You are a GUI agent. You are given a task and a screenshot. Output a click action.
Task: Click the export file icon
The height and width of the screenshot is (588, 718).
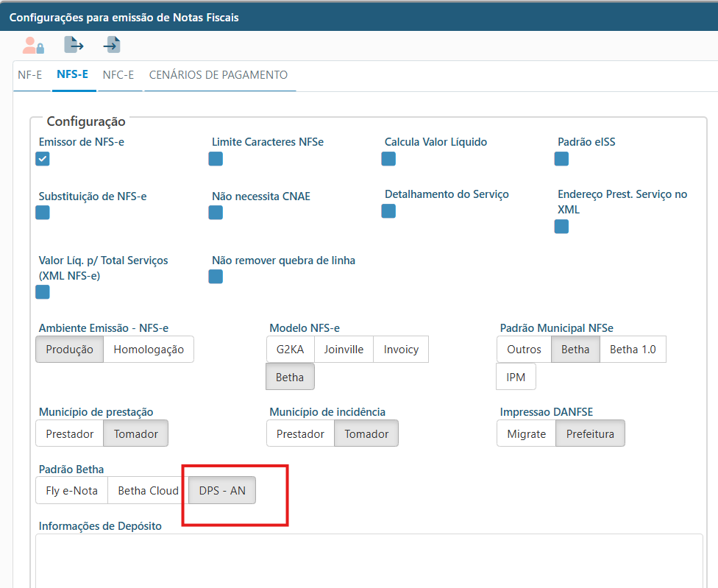coord(74,46)
